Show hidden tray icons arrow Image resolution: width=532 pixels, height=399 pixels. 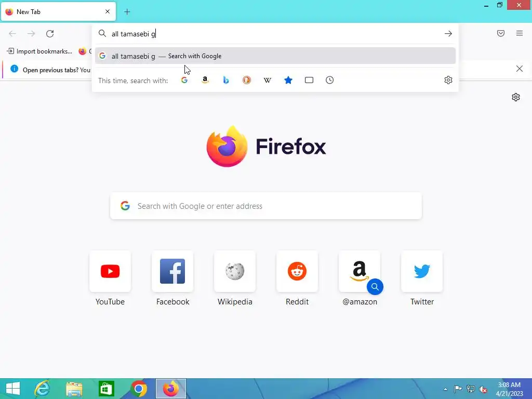pos(445,389)
